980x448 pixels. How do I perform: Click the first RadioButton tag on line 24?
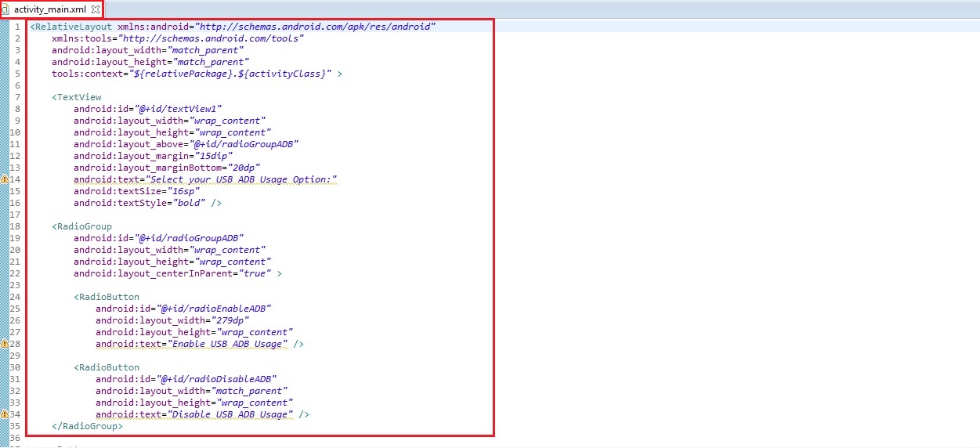tap(109, 297)
